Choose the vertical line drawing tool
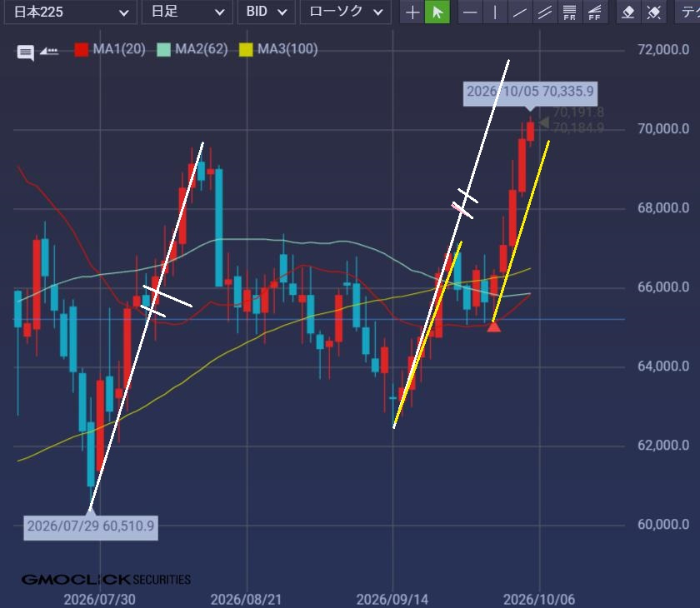The width and height of the screenshot is (700, 608). point(495,12)
